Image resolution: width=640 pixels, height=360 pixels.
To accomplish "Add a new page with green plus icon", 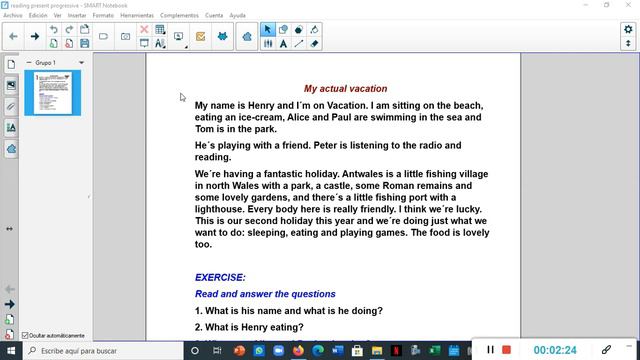I will (53, 43).
